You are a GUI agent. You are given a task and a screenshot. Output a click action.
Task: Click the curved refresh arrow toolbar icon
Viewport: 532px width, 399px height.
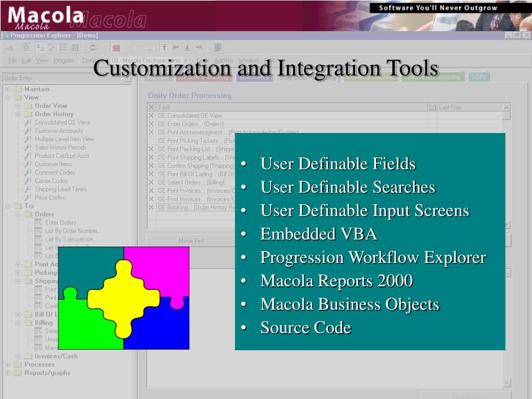point(94,47)
